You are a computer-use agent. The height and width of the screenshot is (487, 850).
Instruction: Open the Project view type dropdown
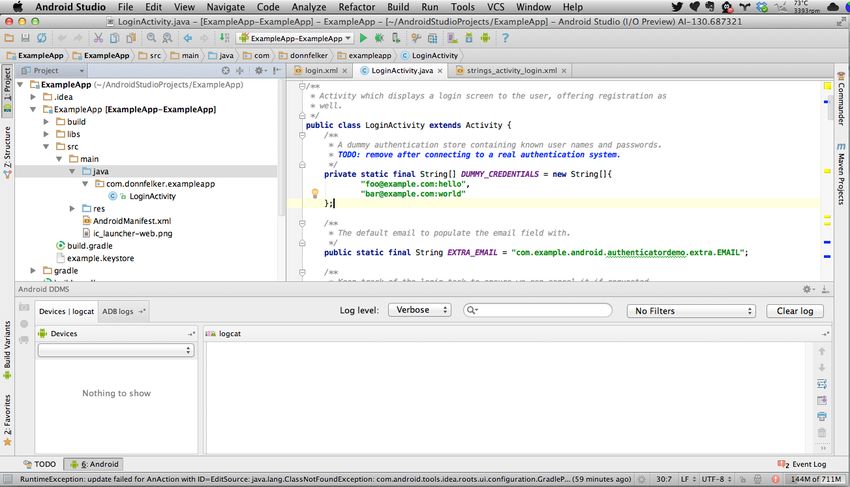click(53, 71)
